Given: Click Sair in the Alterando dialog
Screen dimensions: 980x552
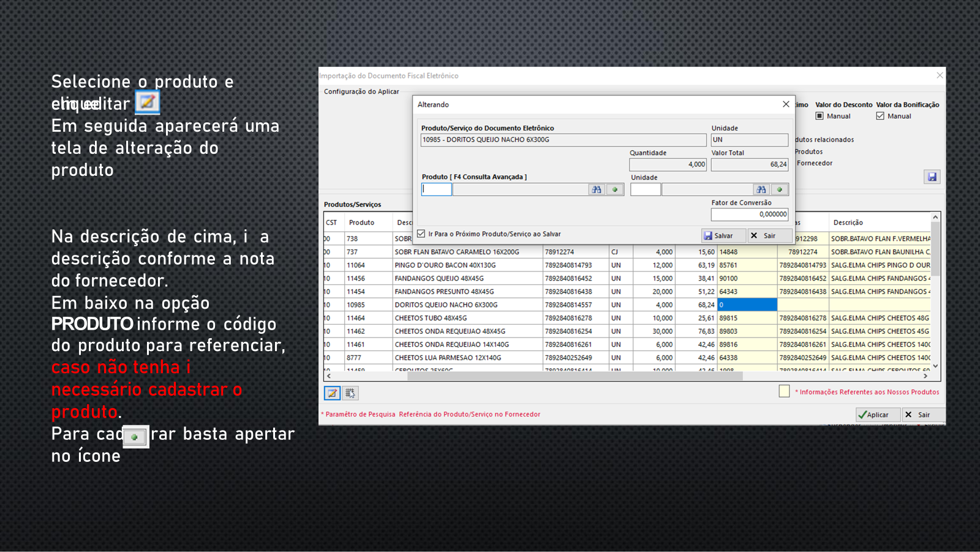Looking at the screenshot, I should (769, 236).
